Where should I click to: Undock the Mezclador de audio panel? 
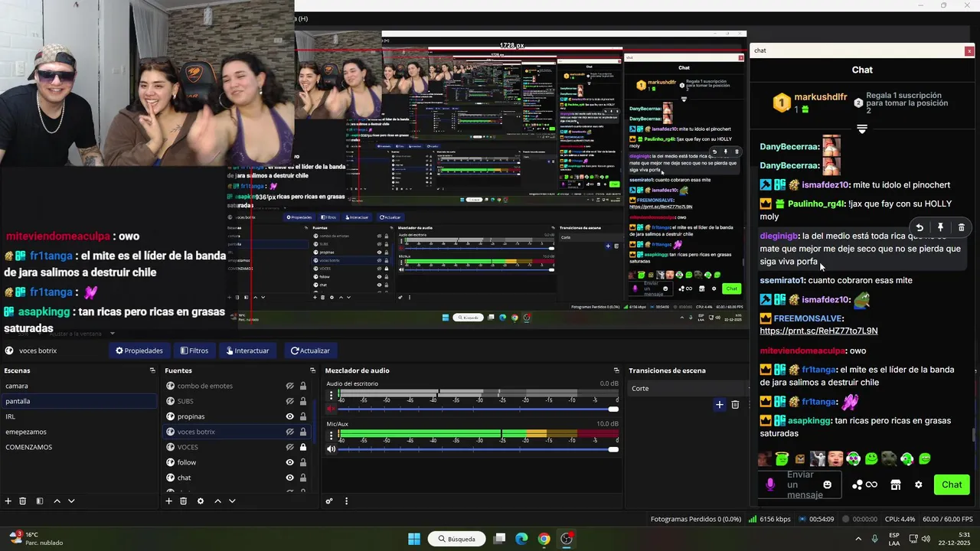[616, 370]
